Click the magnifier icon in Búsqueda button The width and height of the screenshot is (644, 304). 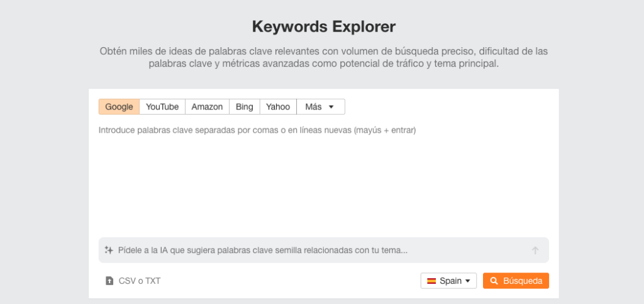click(494, 281)
